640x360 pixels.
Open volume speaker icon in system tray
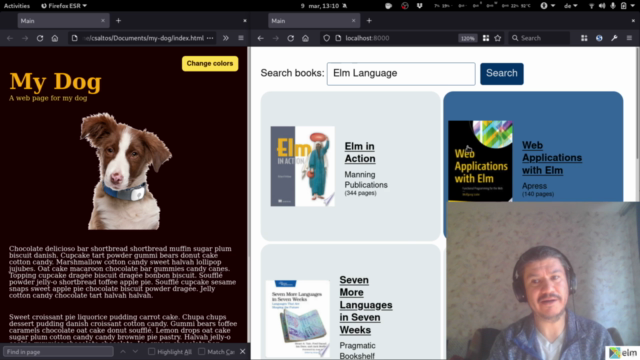tap(602, 6)
